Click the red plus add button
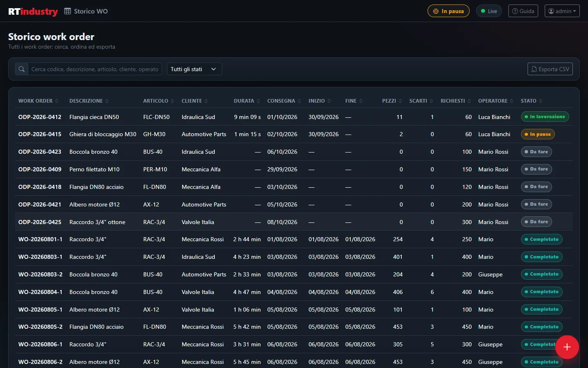 (x=567, y=347)
